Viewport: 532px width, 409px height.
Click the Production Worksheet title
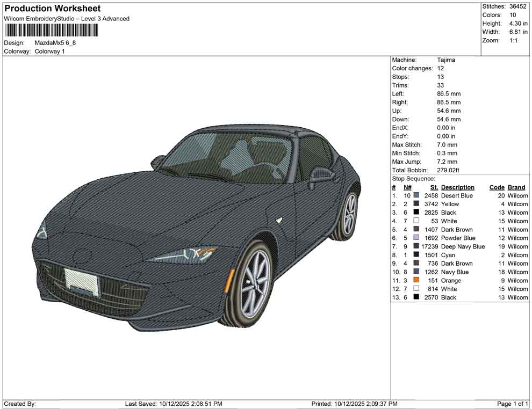click(52, 9)
